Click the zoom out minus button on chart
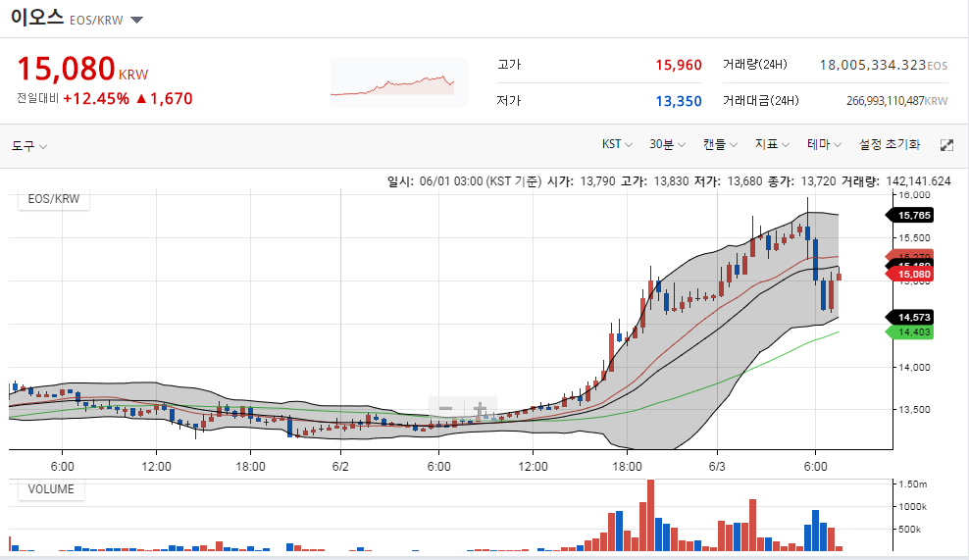The image size is (969, 560). pos(445,408)
